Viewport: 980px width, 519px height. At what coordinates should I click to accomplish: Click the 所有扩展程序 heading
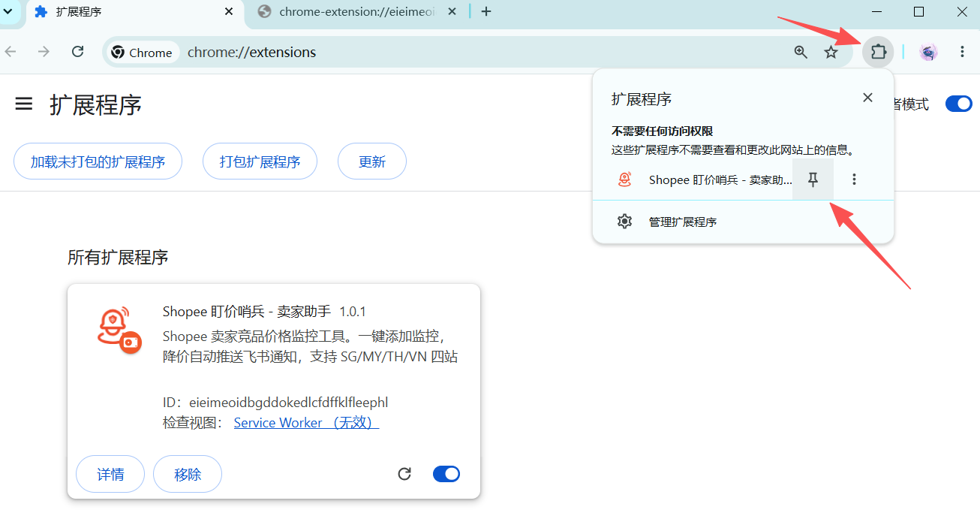[118, 258]
